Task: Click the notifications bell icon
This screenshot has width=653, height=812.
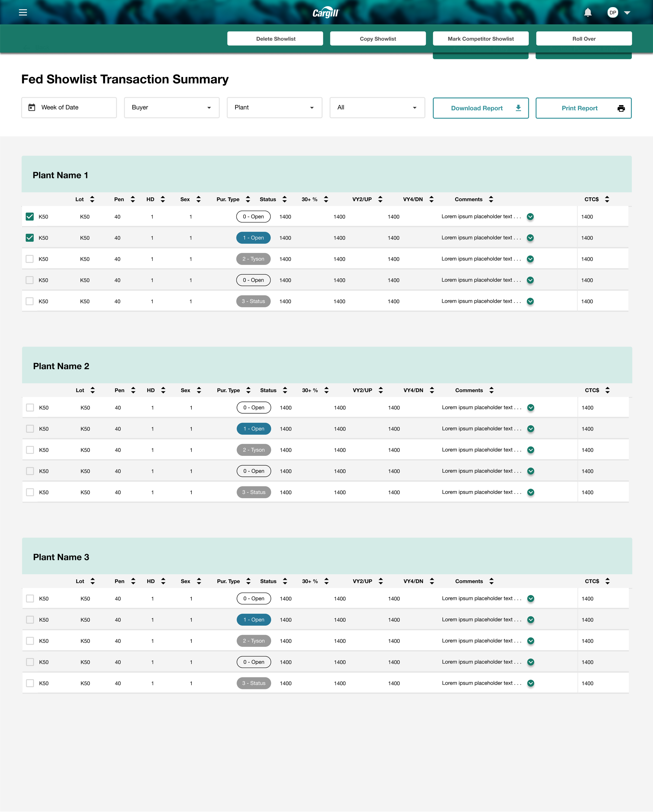Action: click(x=587, y=13)
